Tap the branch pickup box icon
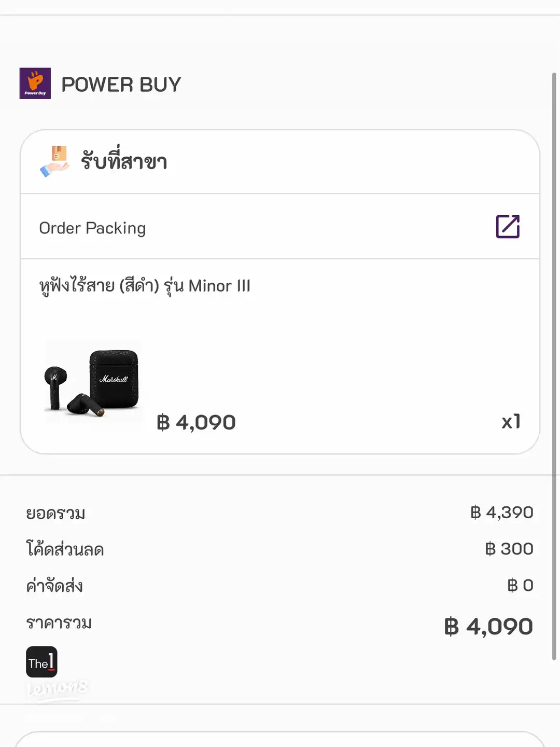 click(55, 161)
